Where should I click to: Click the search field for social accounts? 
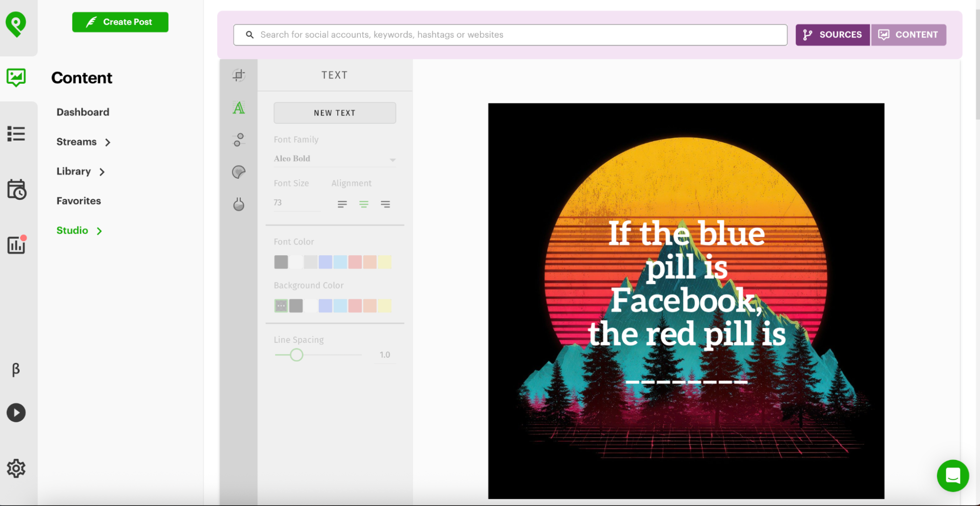(510, 35)
